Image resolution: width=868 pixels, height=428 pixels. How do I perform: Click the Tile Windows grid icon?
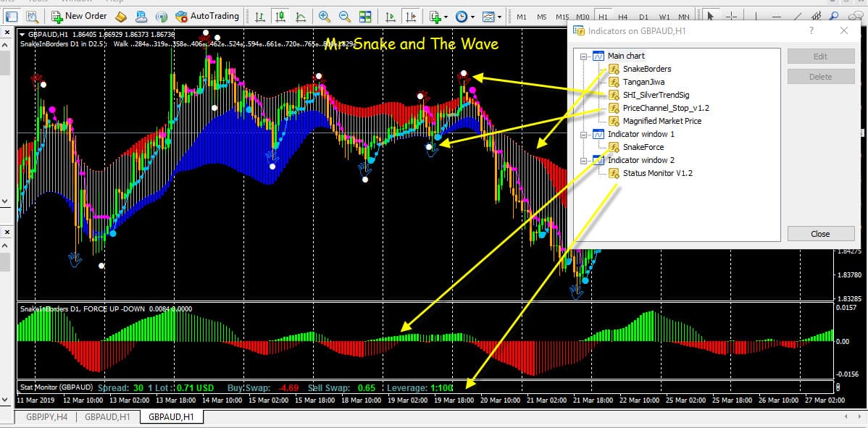[x=365, y=16]
